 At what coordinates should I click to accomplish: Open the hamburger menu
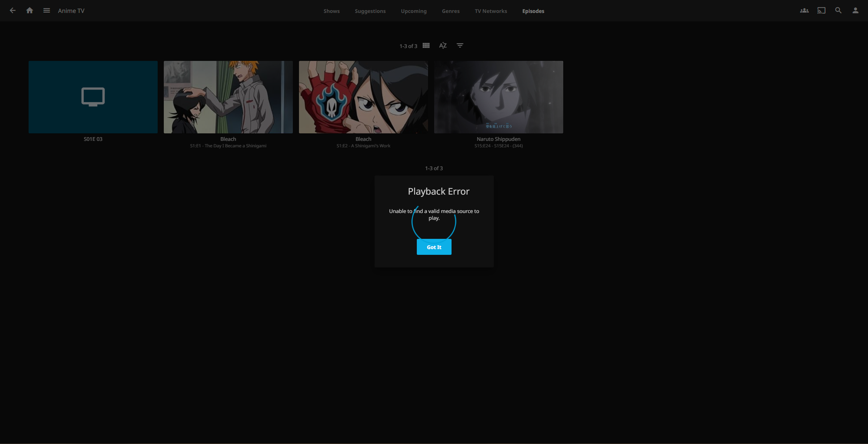tap(47, 11)
